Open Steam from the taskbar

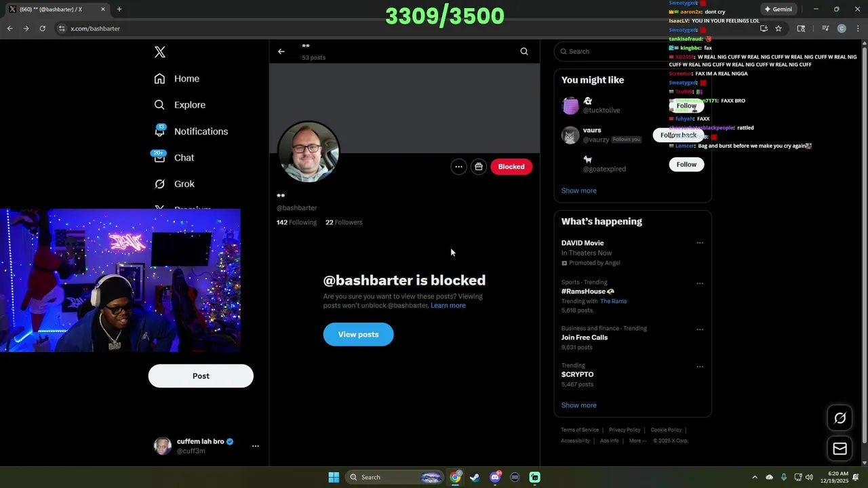(x=475, y=477)
